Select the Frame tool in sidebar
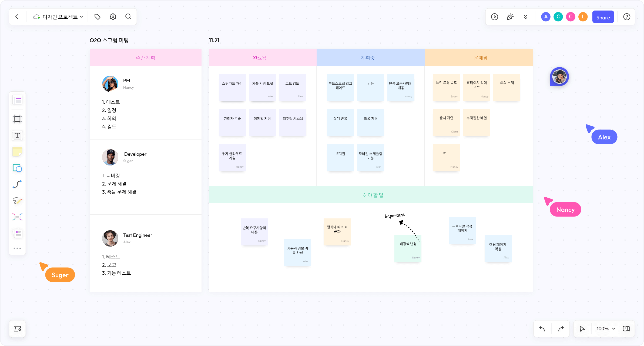This screenshot has height=346, width=644. click(18, 119)
